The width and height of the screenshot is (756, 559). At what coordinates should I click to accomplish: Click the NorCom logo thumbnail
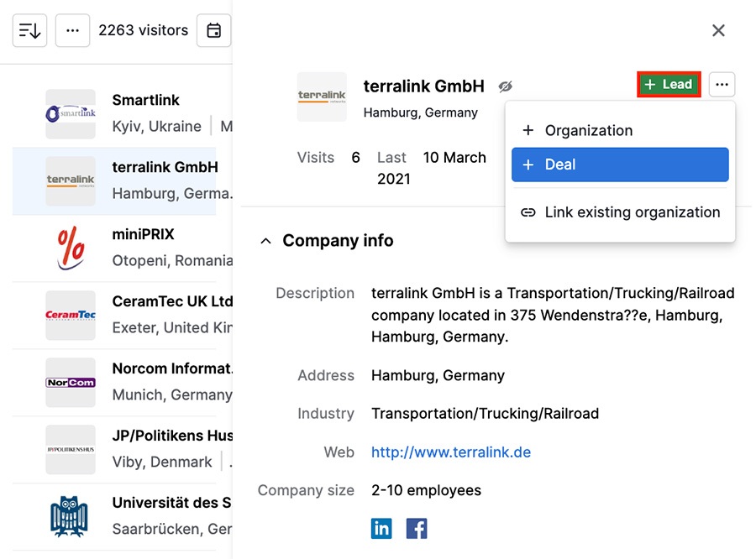click(71, 383)
